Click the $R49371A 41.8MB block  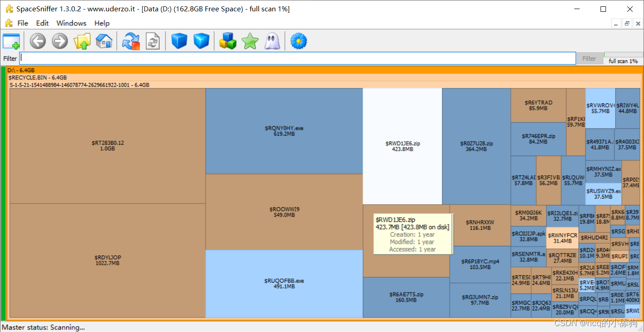[x=600, y=144]
